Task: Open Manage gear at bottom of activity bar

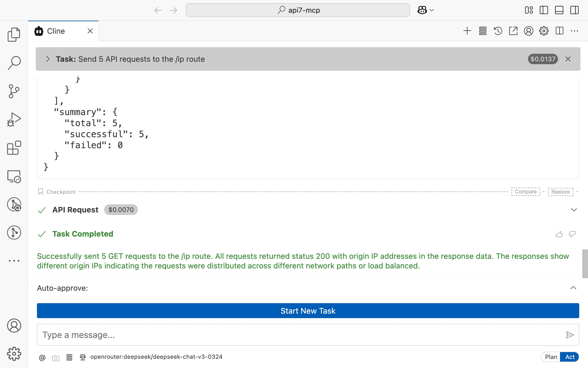Action: click(x=14, y=354)
